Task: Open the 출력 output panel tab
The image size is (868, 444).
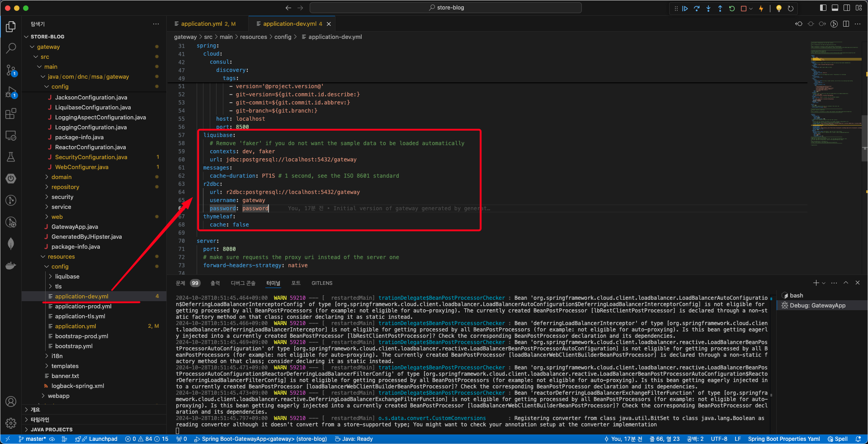Action: point(215,283)
